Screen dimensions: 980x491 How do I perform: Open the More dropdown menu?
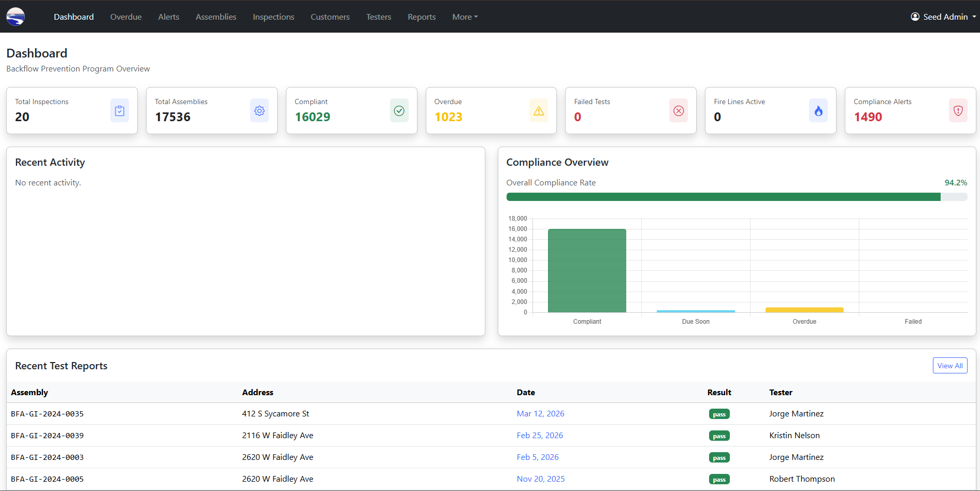click(465, 17)
